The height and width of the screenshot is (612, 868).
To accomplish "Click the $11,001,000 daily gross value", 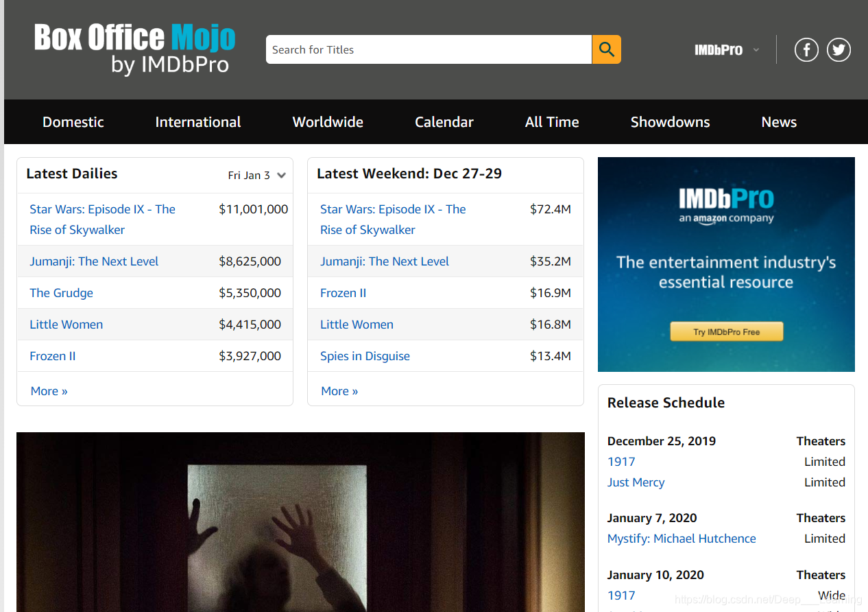I will (x=253, y=209).
